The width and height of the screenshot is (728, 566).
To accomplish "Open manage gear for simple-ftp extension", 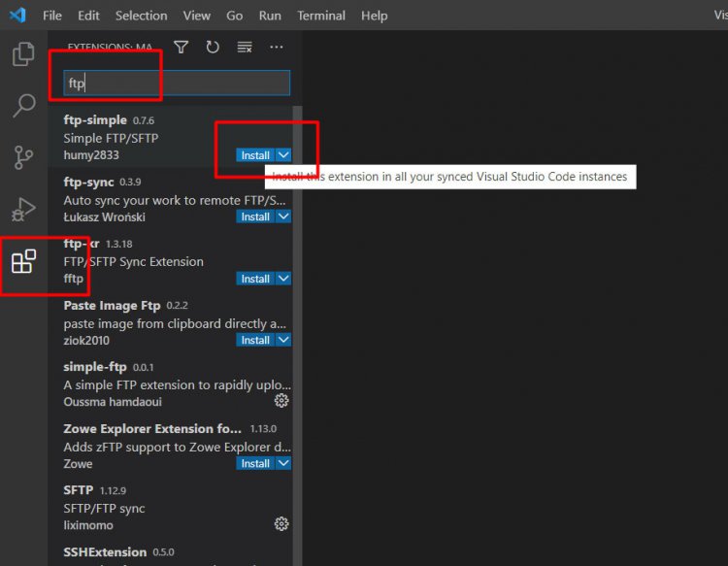I will (x=281, y=401).
